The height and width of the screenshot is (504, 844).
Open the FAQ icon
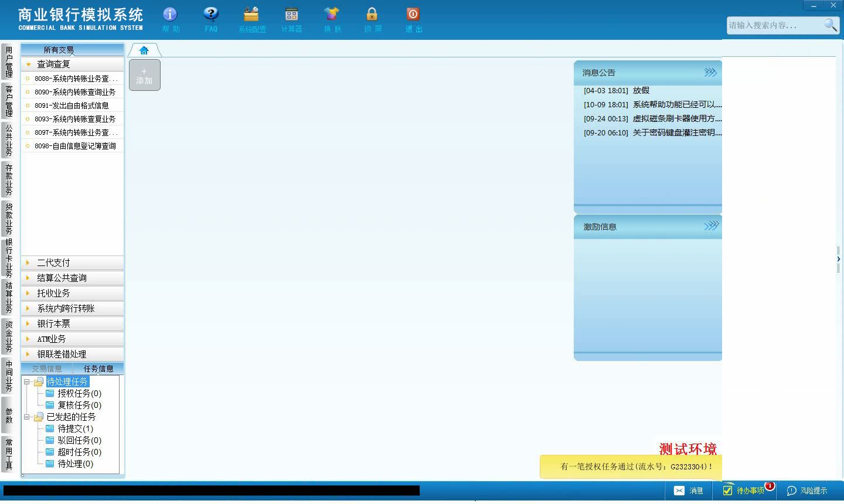click(211, 19)
